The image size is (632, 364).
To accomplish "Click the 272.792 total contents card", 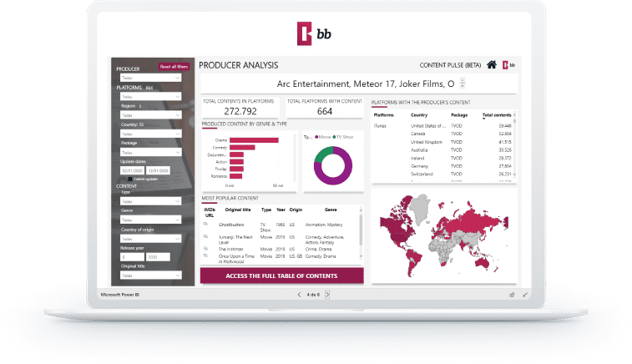I will (240, 108).
